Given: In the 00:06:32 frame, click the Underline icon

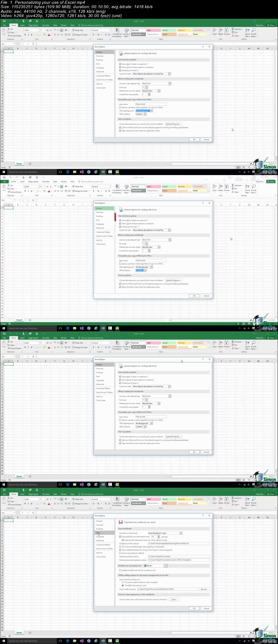Looking at the screenshot, I should pos(31,347).
